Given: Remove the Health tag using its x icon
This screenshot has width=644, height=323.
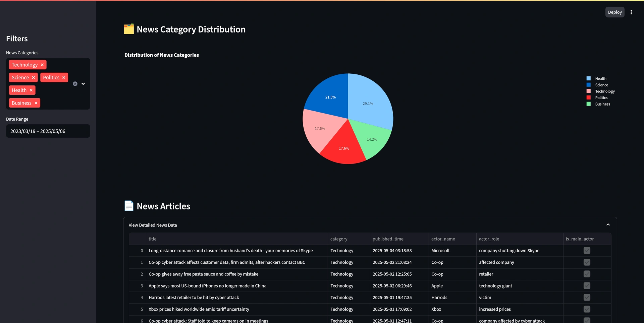Looking at the screenshot, I should [x=31, y=90].
